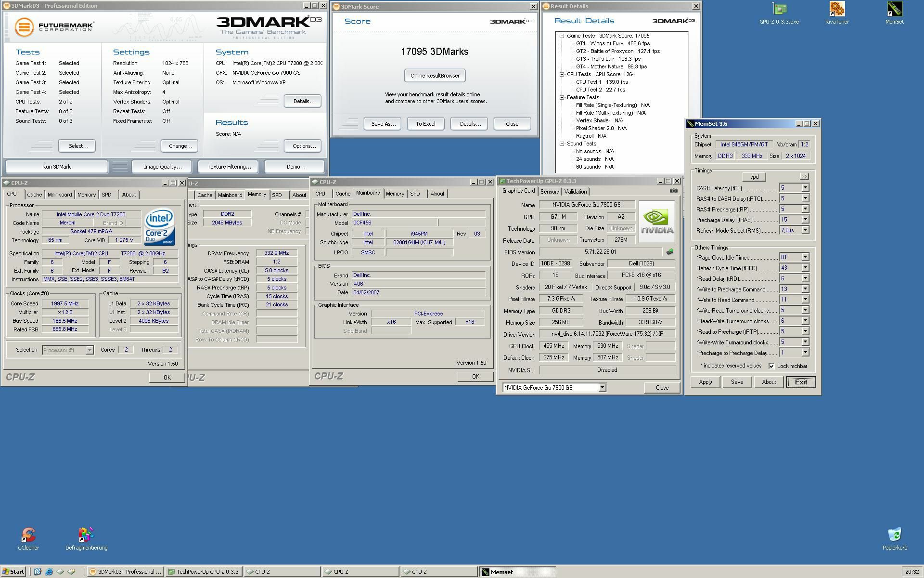Click the Intel Core 2 Duo logo
This screenshot has height=578, width=924.
159,227
